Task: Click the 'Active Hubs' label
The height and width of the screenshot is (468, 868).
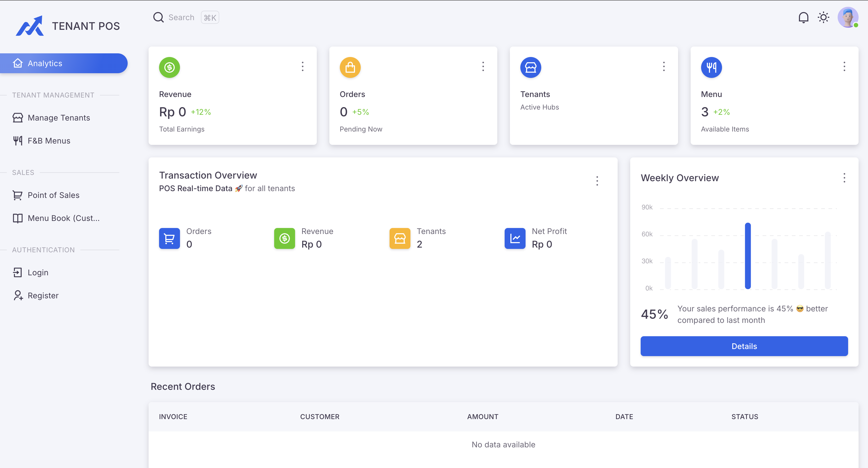Action: coord(539,107)
